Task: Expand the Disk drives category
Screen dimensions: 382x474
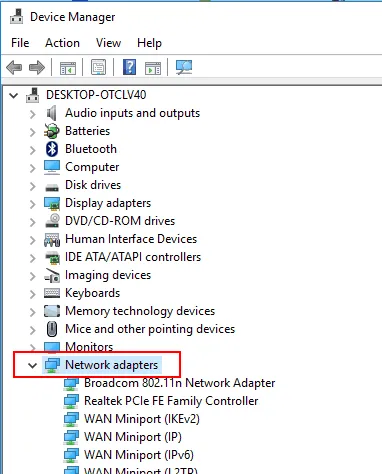Action: pos(33,186)
